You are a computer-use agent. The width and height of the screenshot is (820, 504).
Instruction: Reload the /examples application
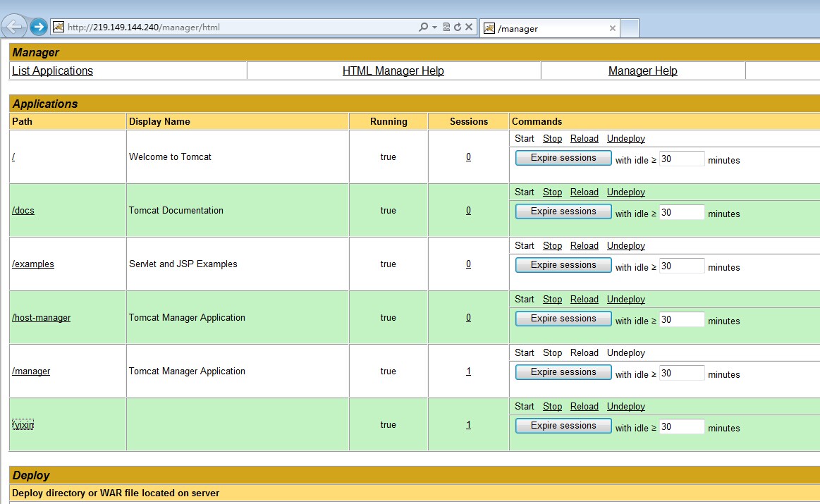click(584, 246)
